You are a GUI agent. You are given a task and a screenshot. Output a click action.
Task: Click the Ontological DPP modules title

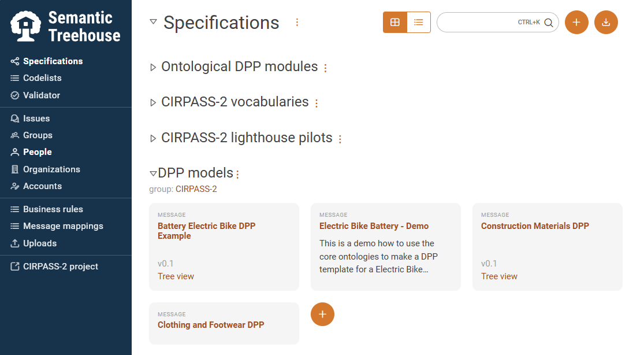[240, 66]
